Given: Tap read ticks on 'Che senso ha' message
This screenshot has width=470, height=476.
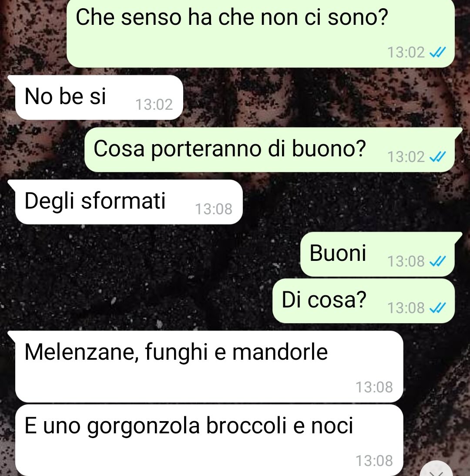Looking at the screenshot, I should [437, 52].
